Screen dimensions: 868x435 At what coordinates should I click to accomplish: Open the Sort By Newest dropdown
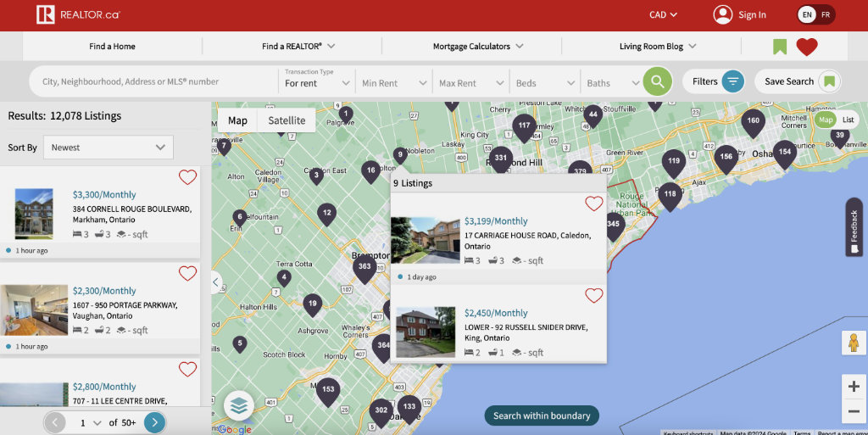[108, 148]
